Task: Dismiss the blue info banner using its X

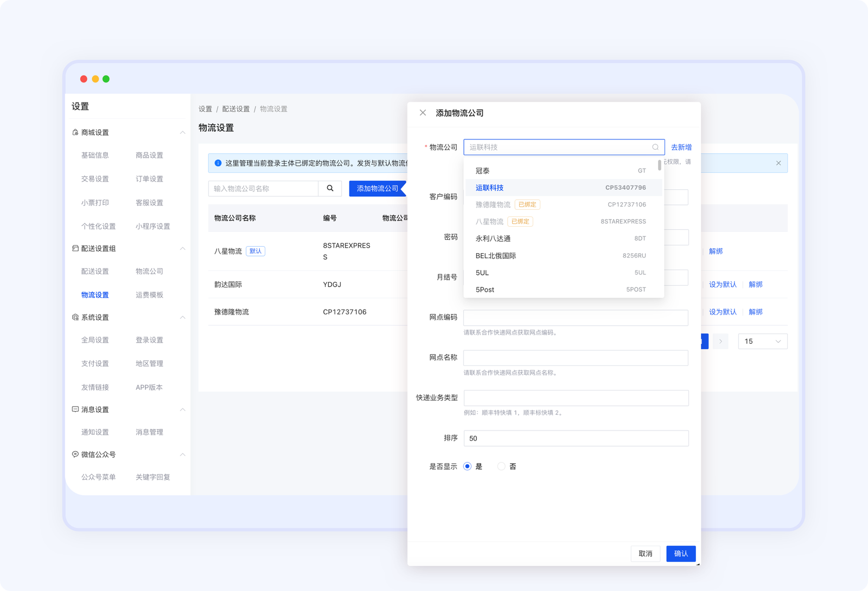Action: 778,163
